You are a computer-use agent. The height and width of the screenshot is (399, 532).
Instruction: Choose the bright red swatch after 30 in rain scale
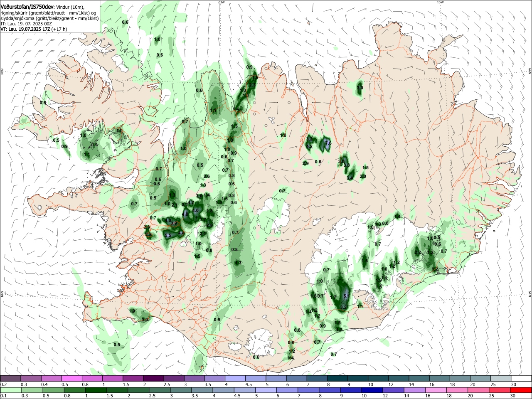pos(521,390)
